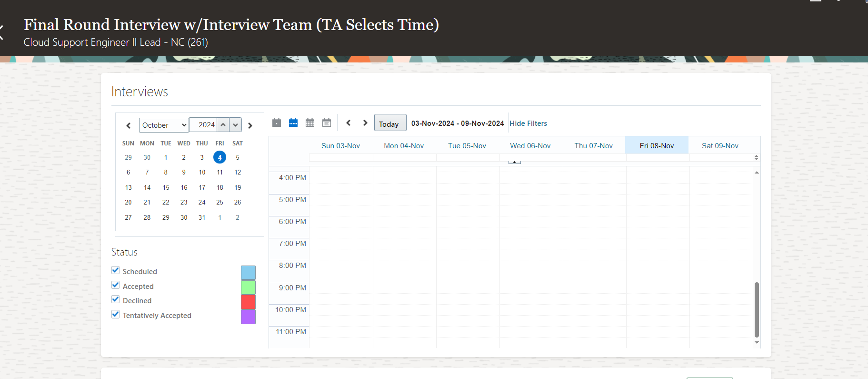Open the Wed 06-Nov day header
This screenshot has height=379, width=868.
[531, 146]
